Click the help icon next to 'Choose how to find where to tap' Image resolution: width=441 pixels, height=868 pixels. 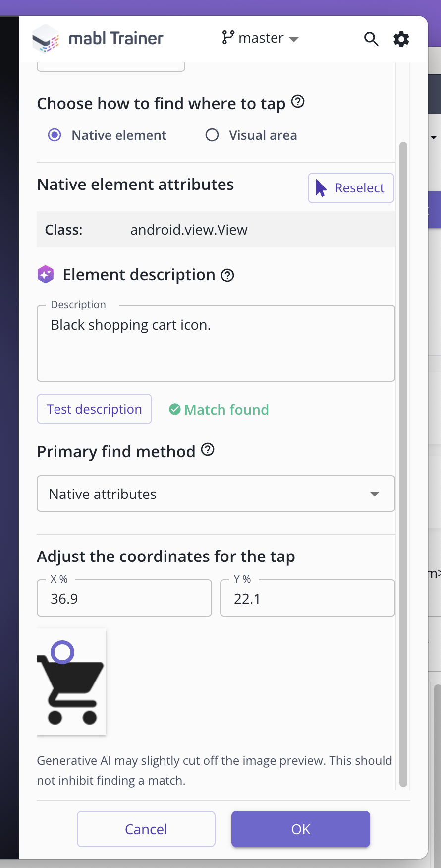coord(298,102)
